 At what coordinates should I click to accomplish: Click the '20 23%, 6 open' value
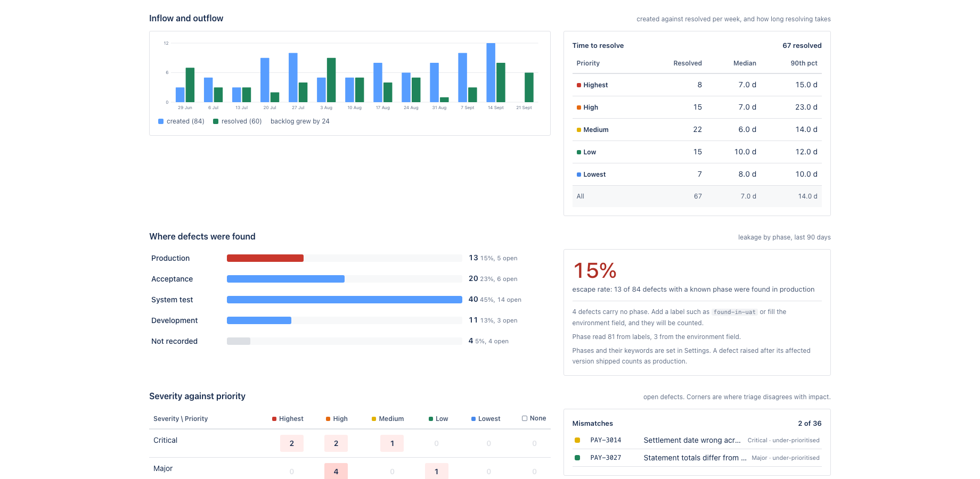[x=493, y=279]
